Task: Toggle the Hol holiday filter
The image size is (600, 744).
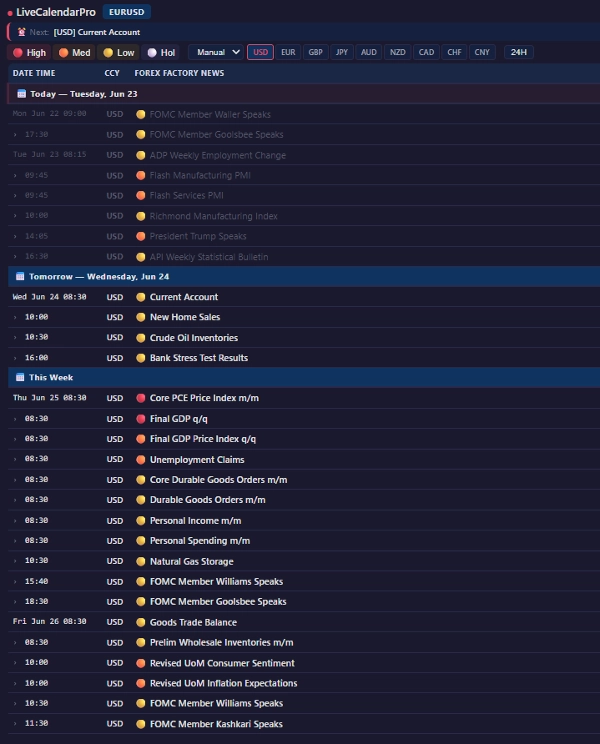Action: click(x=161, y=53)
